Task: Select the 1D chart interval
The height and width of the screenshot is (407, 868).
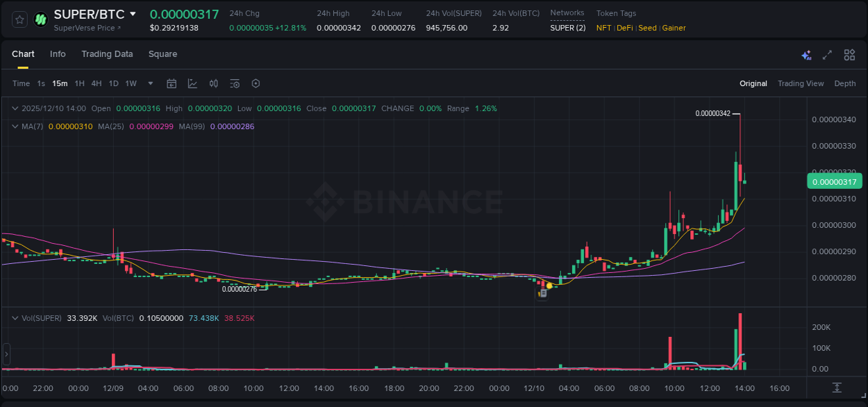Action: pyautogui.click(x=113, y=83)
